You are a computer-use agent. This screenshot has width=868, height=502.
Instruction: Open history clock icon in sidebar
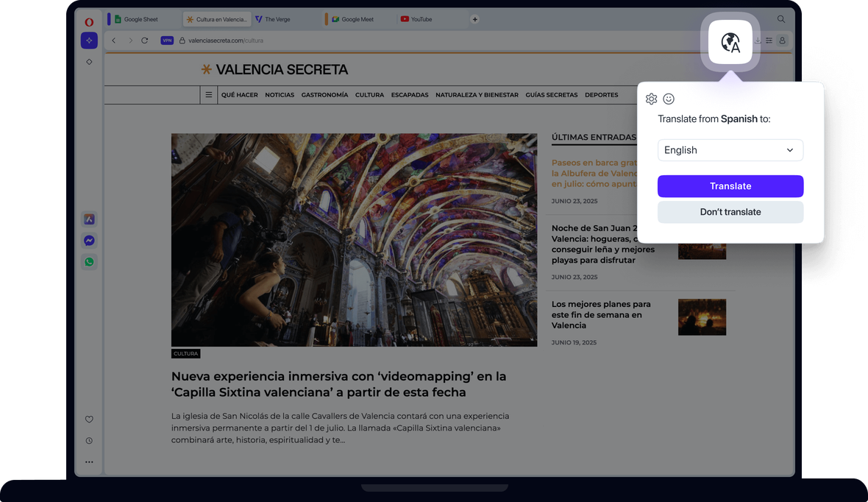89,440
